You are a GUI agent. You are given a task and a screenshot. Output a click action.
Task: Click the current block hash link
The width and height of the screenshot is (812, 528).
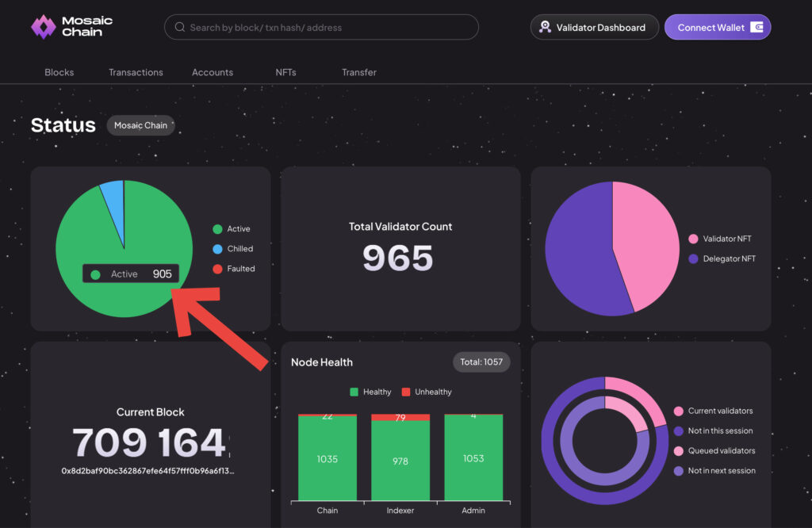[147, 471]
